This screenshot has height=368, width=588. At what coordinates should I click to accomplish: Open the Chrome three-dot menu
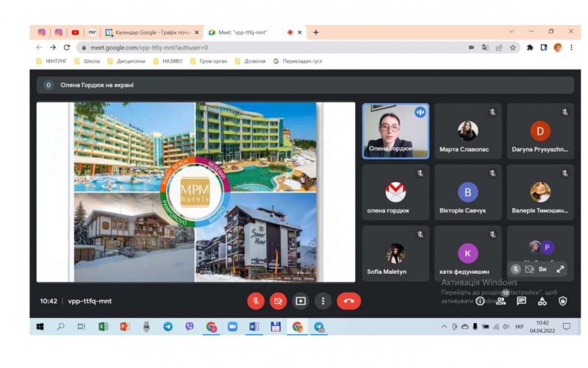click(x=572, y=48)
